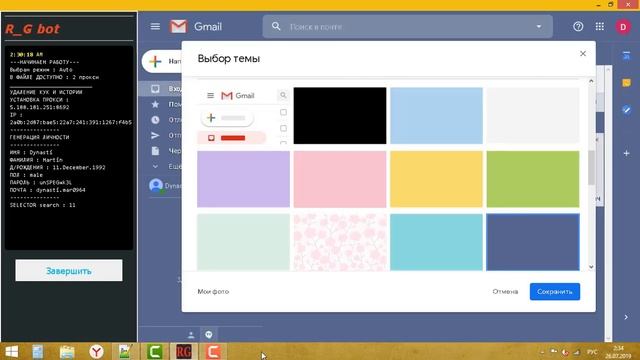The height and width of the screenshot is (360, 640).
Task: Open the Sent arrow icon in sidebar
Action: 155,136
